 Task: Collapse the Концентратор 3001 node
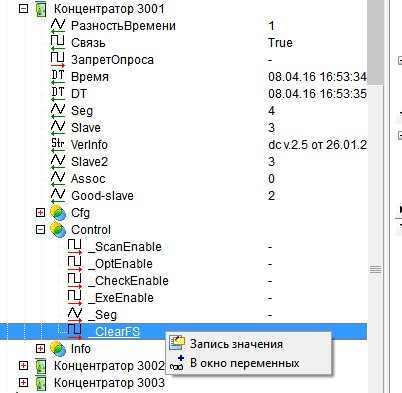[x=23, y=9]
